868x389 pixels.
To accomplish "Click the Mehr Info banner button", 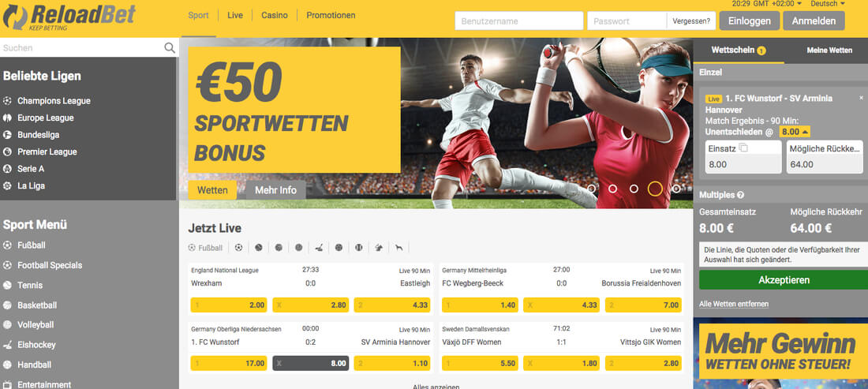I will tap(275, 190).
